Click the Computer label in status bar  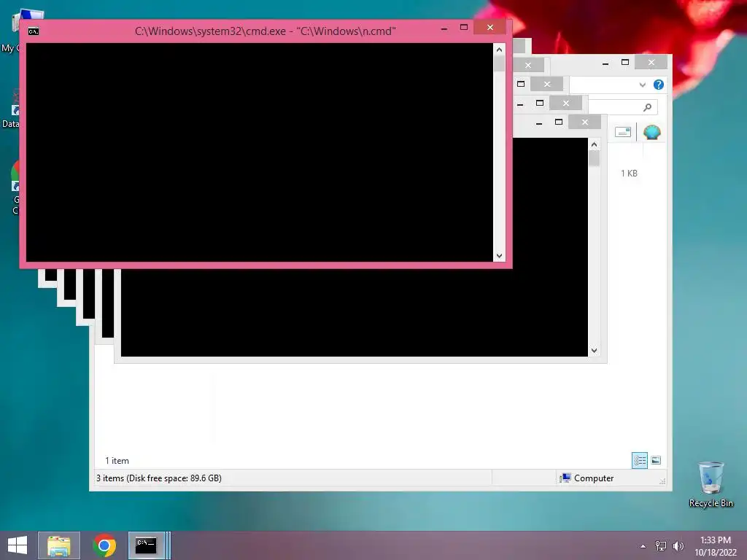pos(594,478)
